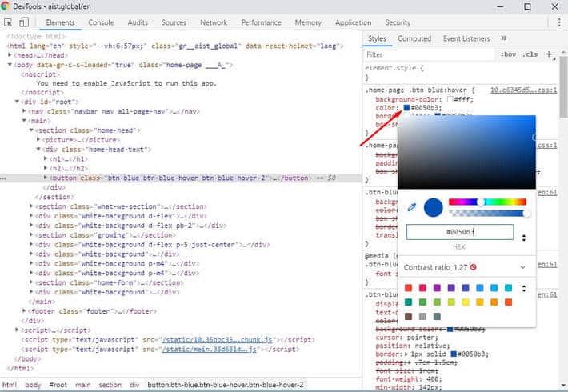Select #root in the breadcrumb bar
This screenshot has height=392, width=568.
click(58, 385)
